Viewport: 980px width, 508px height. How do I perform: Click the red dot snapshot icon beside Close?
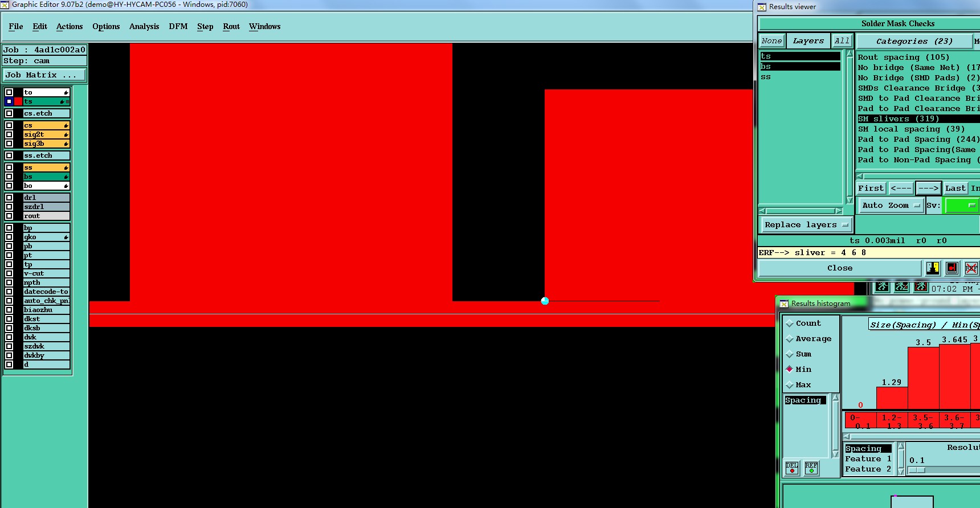[x=952, y=268]
